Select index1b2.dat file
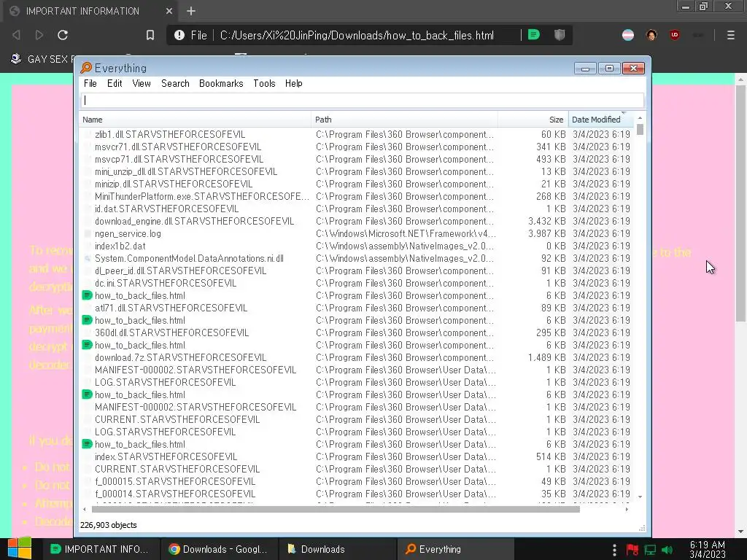747x560 pixels. coord(120,246)
